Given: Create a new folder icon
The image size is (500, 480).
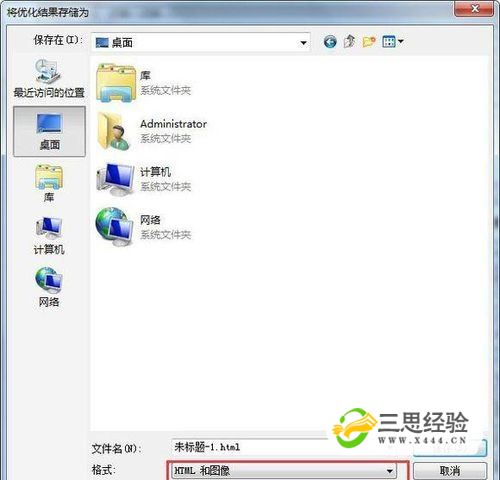Looking at the screenshot, I should 369,42.
